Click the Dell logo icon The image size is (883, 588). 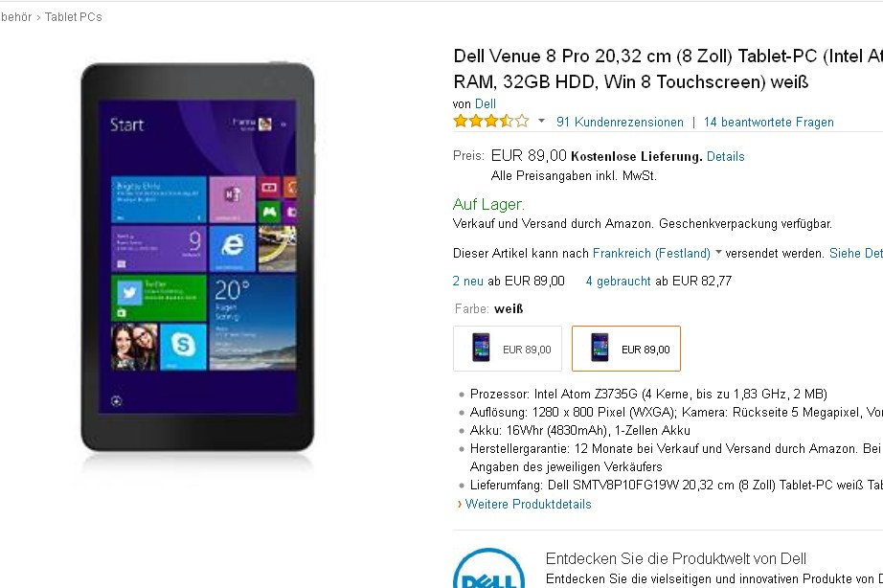coord(488,568)
